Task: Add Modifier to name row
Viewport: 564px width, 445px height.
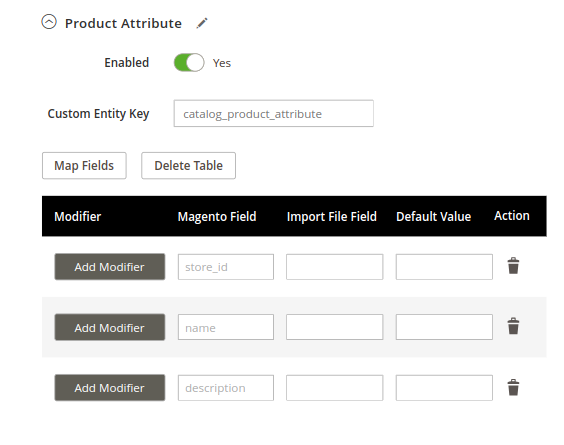Action: pyautogui.click(x=110, y=327)
